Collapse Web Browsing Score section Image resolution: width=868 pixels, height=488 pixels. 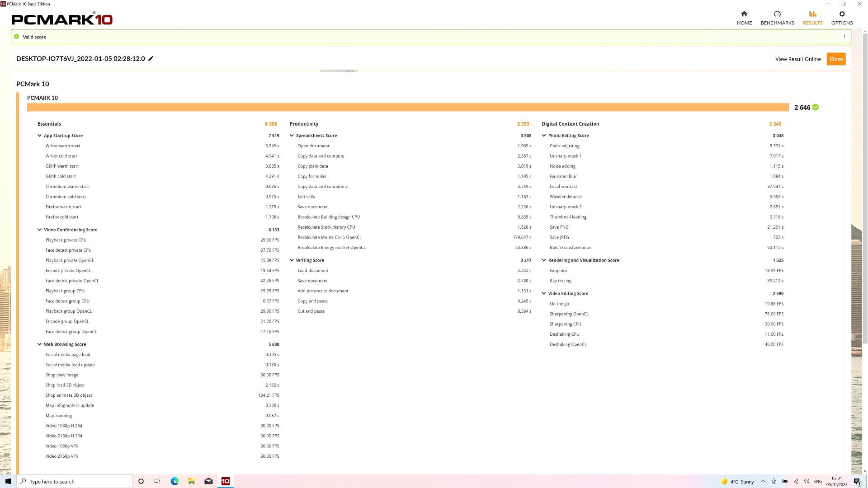tap(40, 344)
